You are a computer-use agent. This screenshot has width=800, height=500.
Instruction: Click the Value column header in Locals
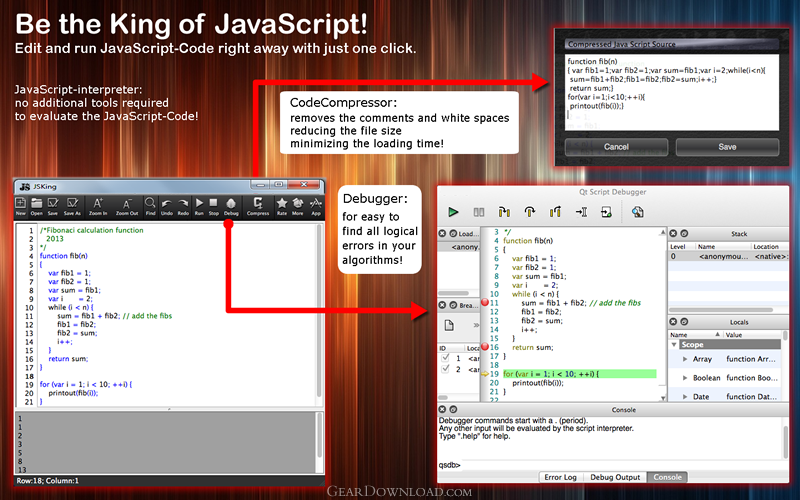(x=752, y=335)
